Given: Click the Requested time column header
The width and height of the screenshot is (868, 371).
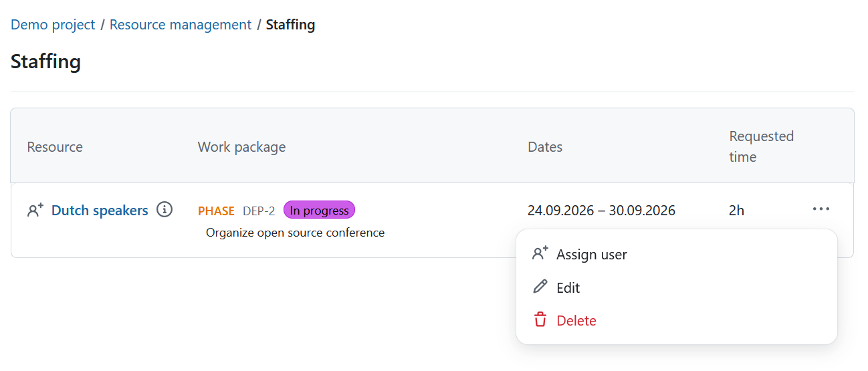Looking at the screenshot, I should [x=762, y=146].
